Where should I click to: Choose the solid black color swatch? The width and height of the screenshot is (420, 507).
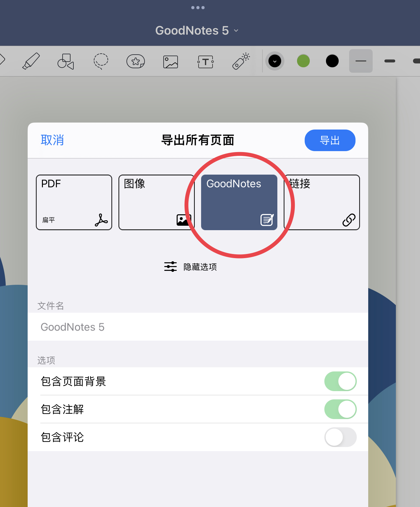coord(332,61)
